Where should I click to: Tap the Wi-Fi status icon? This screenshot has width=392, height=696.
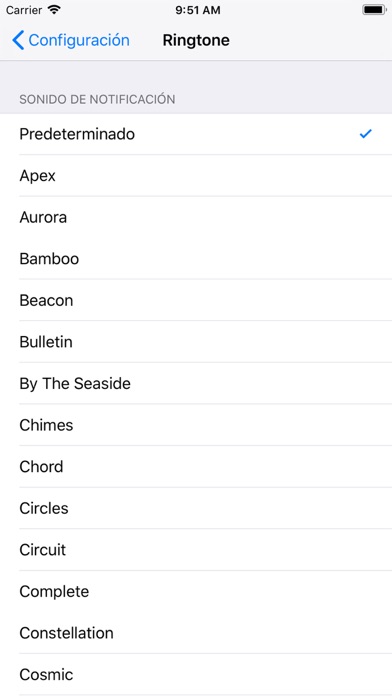coord(54,10)
